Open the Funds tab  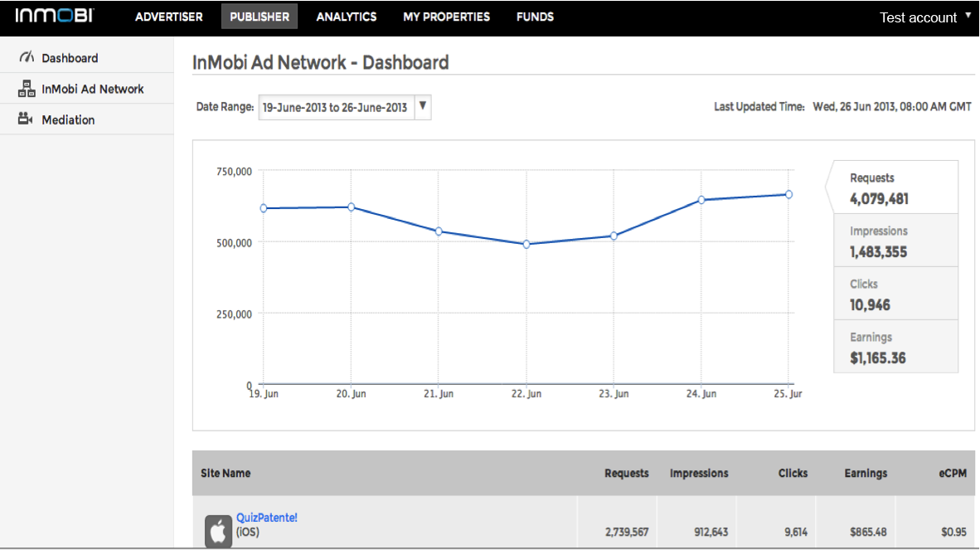pyautogui.click(x=535, y=17)
